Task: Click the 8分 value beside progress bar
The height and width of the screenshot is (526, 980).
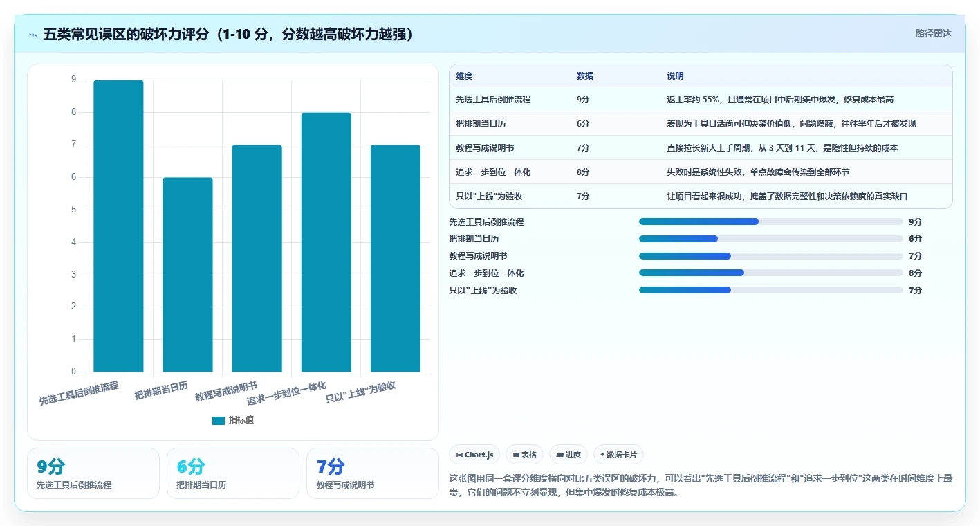Action: [x=916, y=273]
